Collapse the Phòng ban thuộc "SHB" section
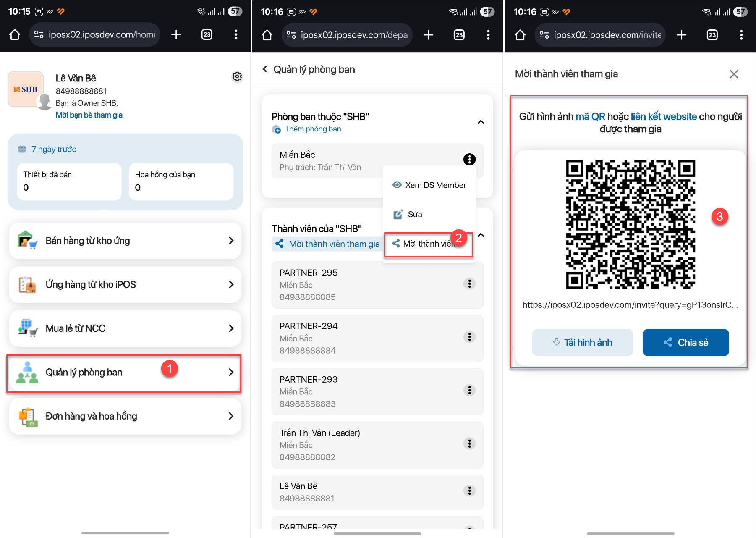 481,122
